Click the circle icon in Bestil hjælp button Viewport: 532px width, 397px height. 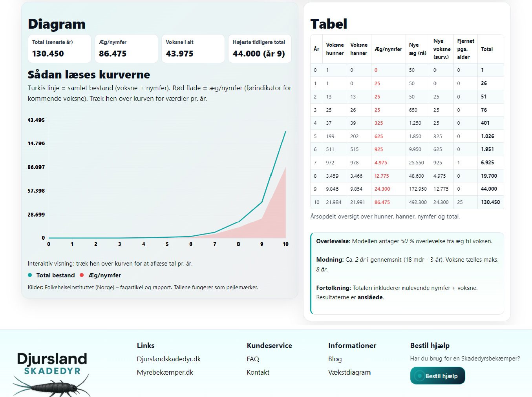click(419, 376)
